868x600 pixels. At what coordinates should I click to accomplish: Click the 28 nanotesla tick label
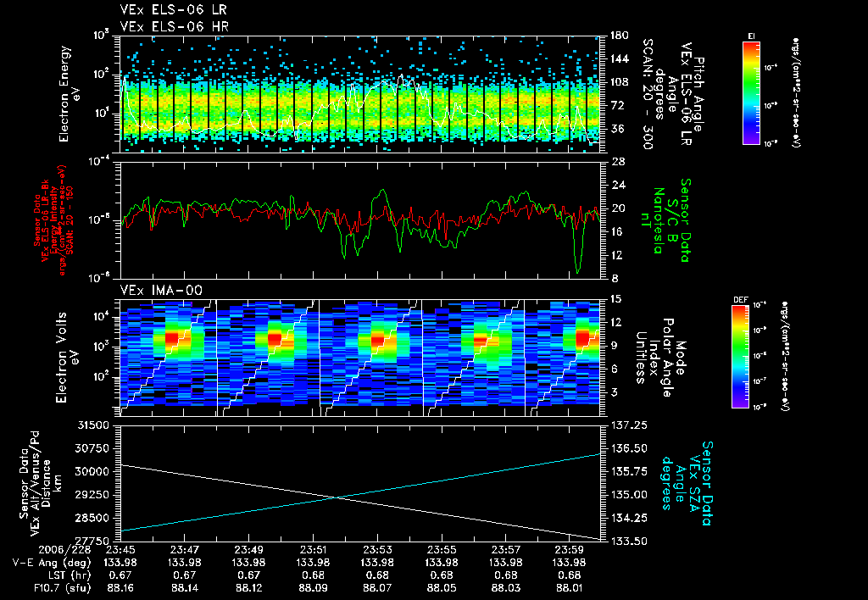point(619,162)
